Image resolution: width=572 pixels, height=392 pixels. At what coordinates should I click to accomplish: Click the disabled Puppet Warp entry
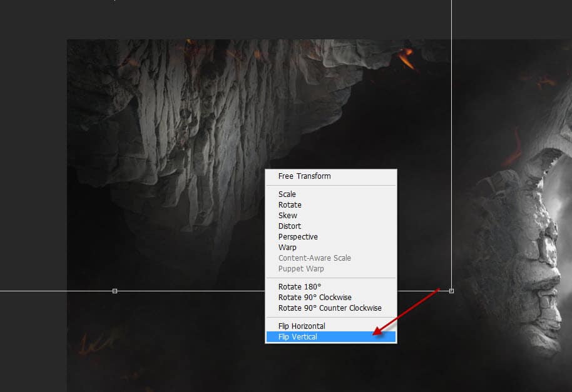pos(301,269)
